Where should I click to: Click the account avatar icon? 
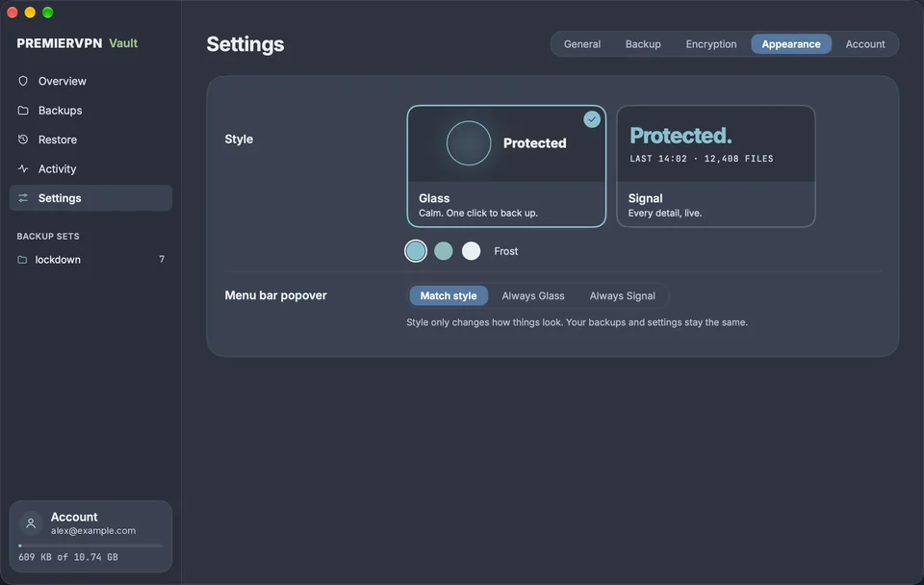pyautogui.click(x=31, y=523)
